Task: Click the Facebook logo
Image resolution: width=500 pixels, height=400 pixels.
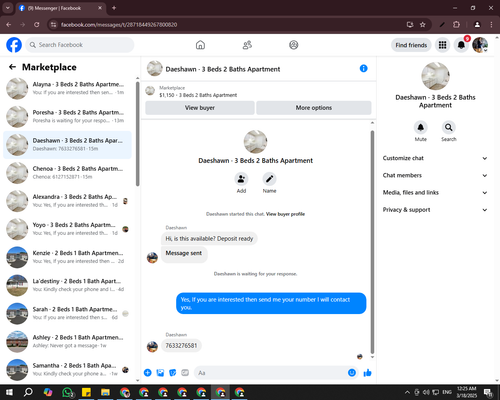Action: (x=14, y=45)
